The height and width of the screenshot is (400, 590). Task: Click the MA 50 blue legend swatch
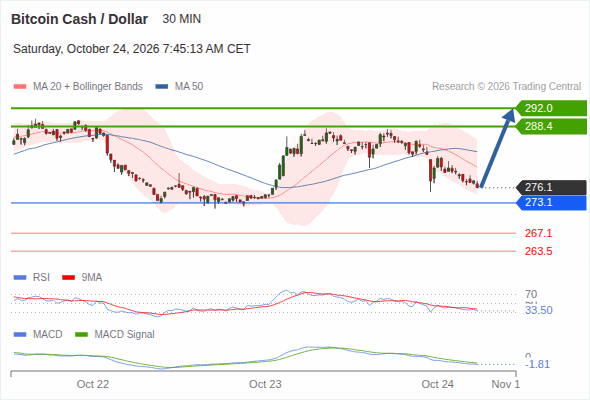162,87
